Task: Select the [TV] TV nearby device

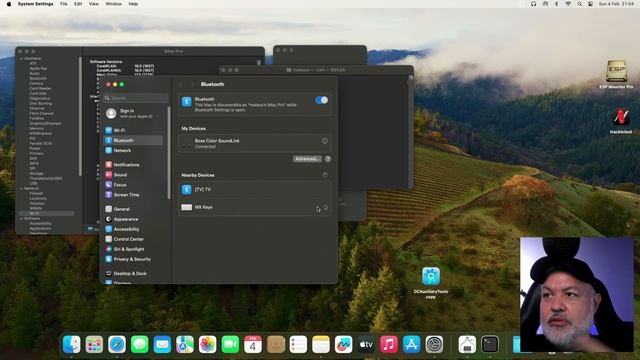Action: [255, 189]
